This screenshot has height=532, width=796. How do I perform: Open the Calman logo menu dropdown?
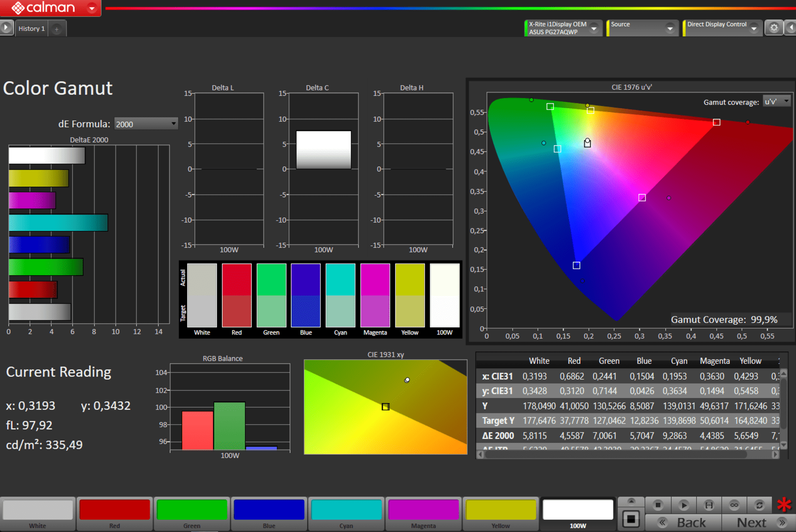(92, 7)
